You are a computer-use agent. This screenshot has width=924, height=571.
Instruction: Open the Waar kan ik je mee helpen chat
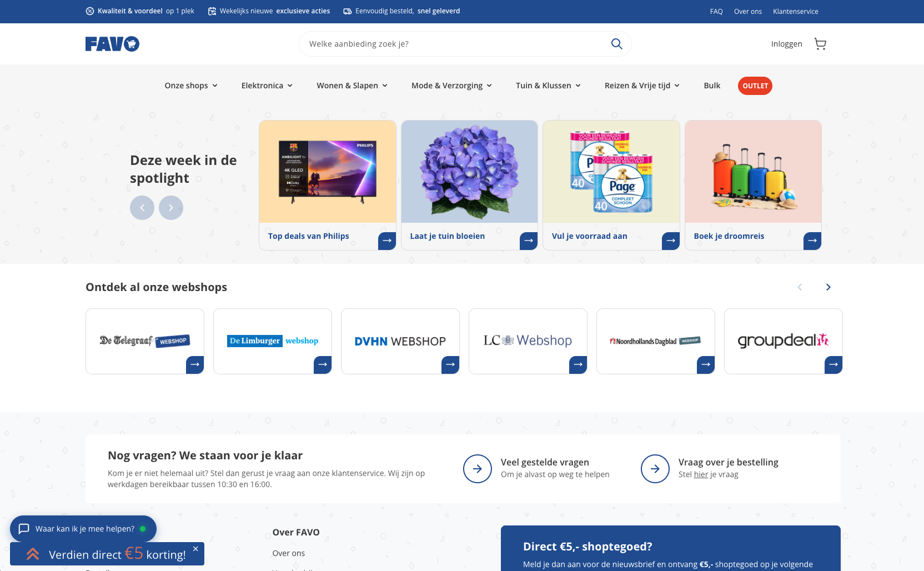tap(83, 529)
